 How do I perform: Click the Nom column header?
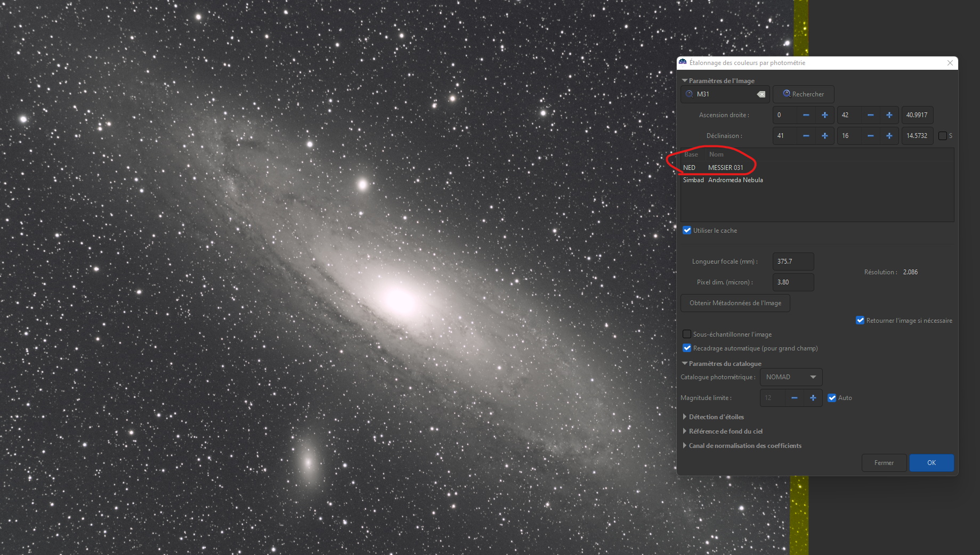tap(716, 154)
